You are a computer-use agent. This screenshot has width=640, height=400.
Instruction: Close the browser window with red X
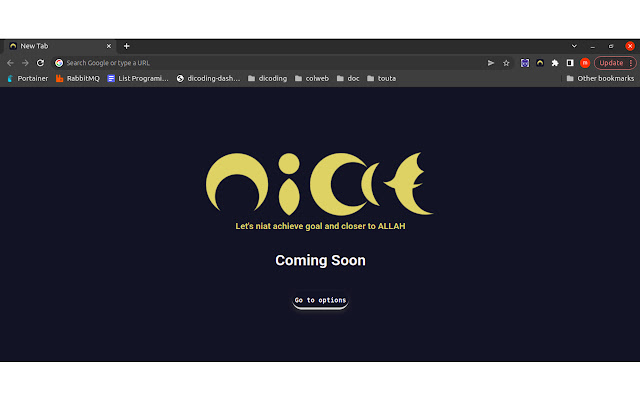pos(630,46)
